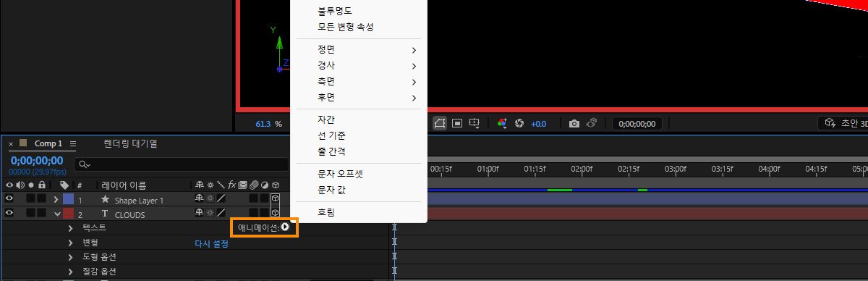Click the fx effects column header icon
Screen dimensions: 868x281
[x=231, y=185]
